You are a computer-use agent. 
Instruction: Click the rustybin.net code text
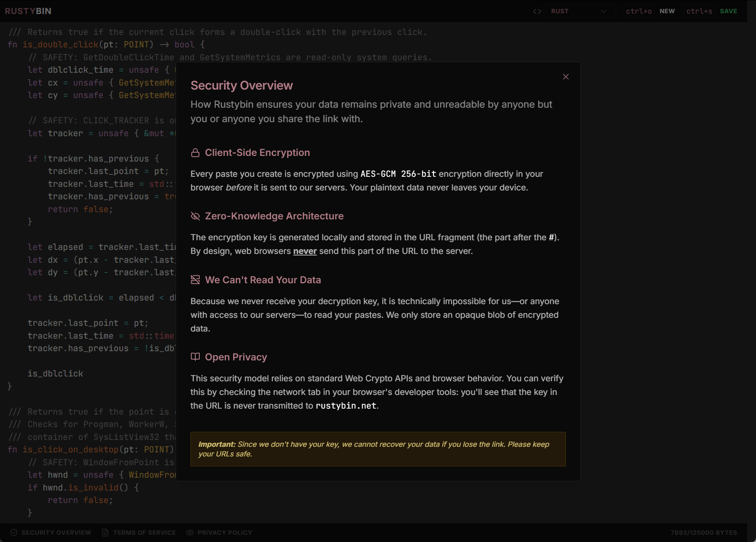(x=346, y=406)
